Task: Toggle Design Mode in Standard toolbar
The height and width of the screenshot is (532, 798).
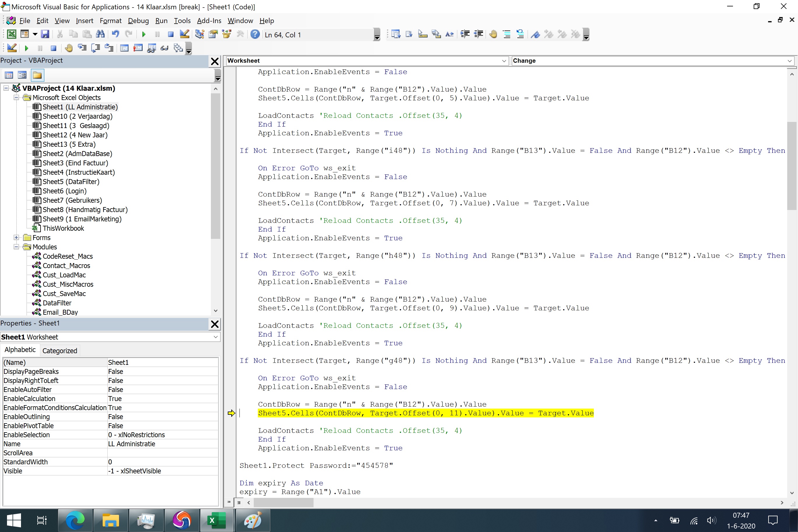Action: (x=184, y=34)
